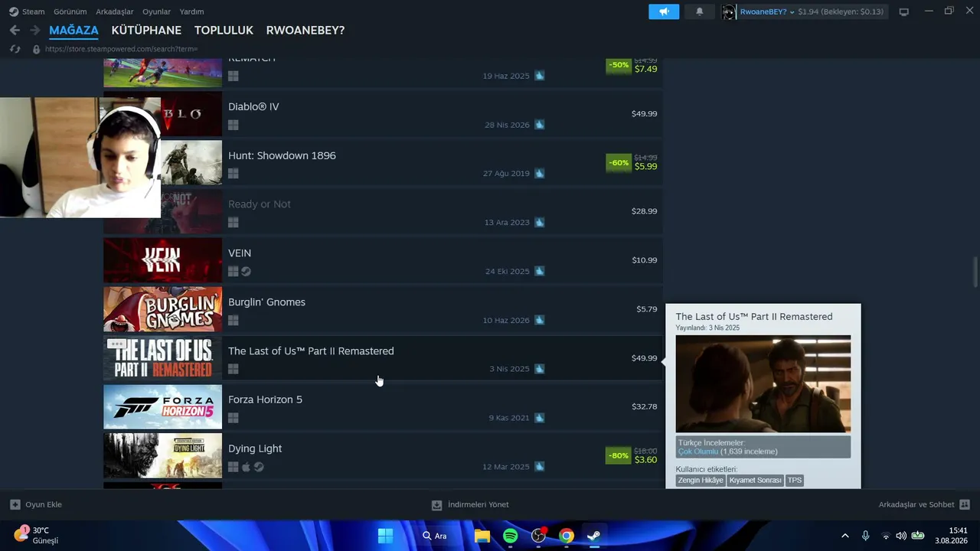Click the review thumbs-up icon for Diablo IV
The image size is (980, 551).
(540, 124)
